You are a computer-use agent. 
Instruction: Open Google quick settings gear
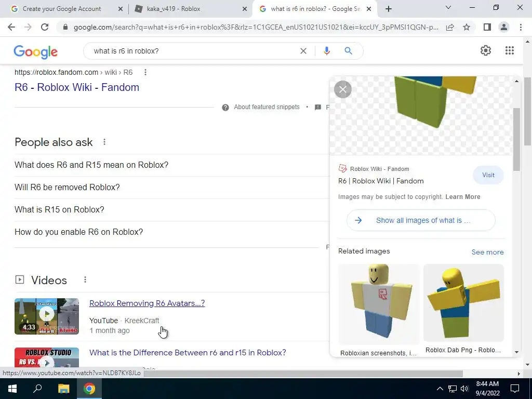point(486,50)
